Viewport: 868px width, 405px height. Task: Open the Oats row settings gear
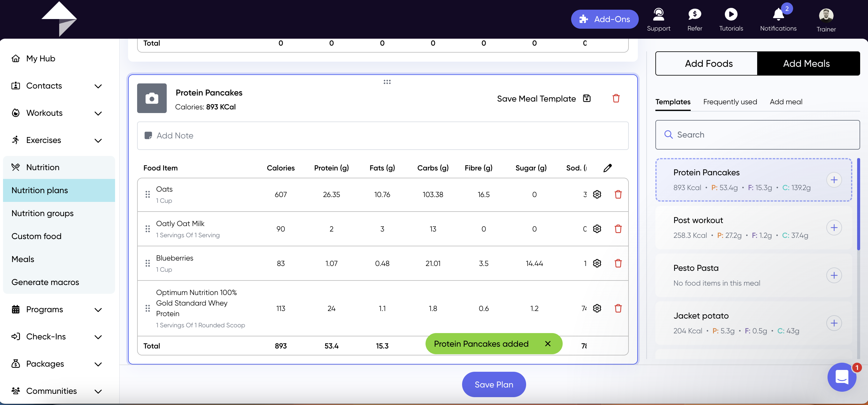click(x=597, y=195)
